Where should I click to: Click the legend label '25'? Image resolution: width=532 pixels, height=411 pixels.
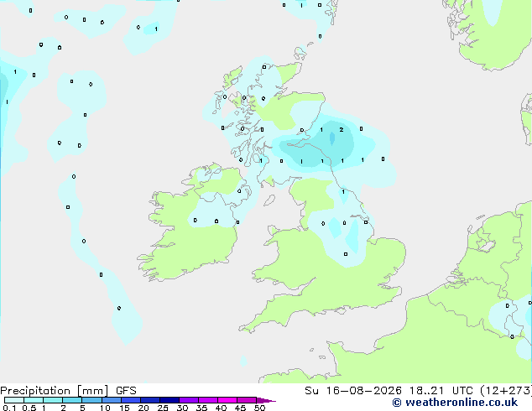pos(163,408)
